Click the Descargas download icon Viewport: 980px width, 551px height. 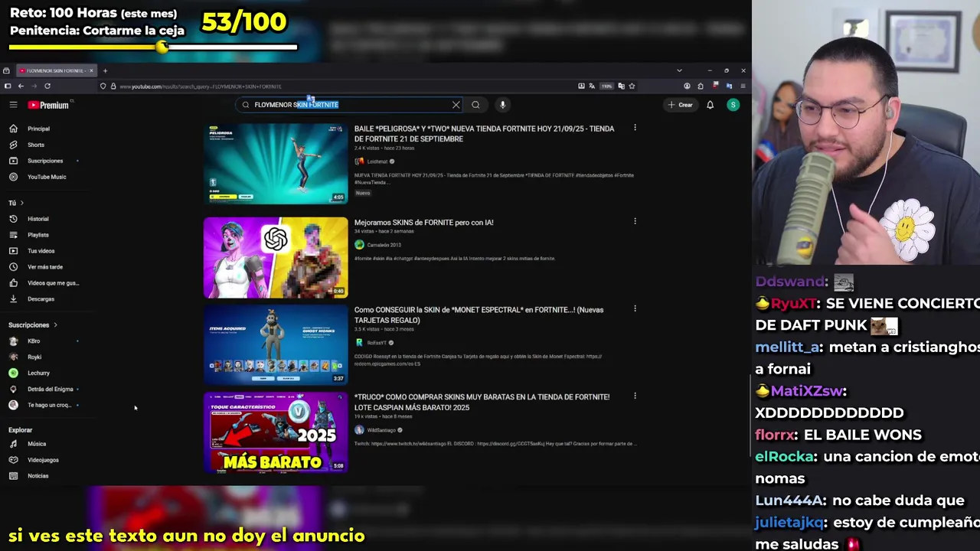pos(13,299)
